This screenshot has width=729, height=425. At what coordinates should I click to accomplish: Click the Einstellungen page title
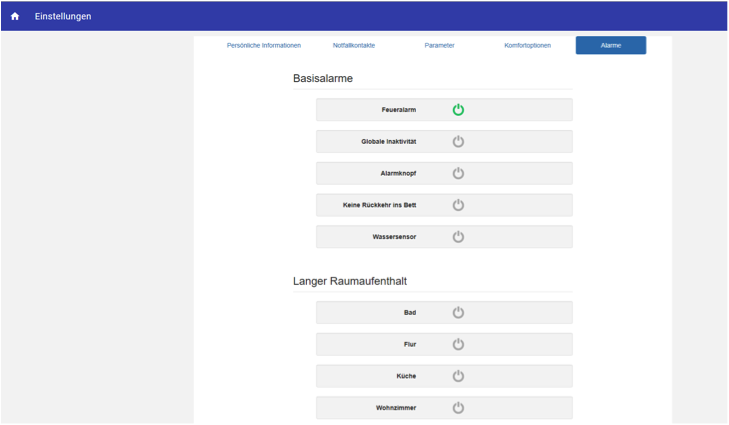coord(63,16)
